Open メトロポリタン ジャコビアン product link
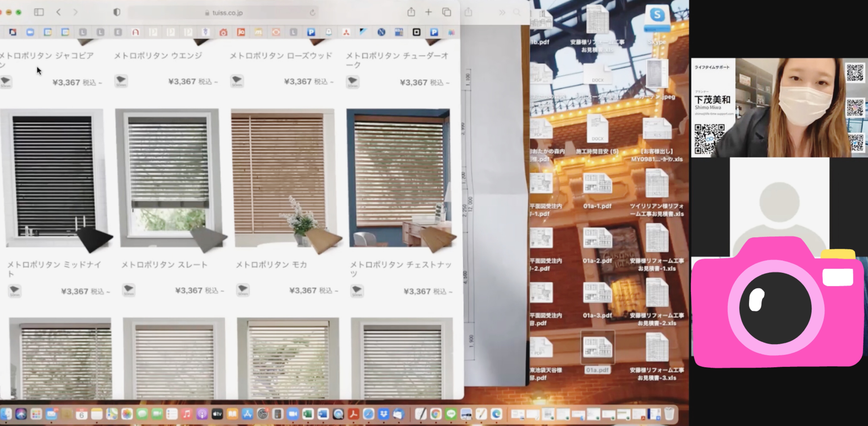 coord(47,60)
